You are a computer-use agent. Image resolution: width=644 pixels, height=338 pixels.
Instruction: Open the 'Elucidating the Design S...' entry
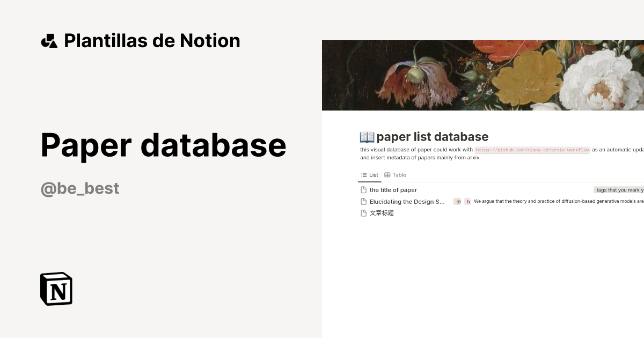[407, 201]
